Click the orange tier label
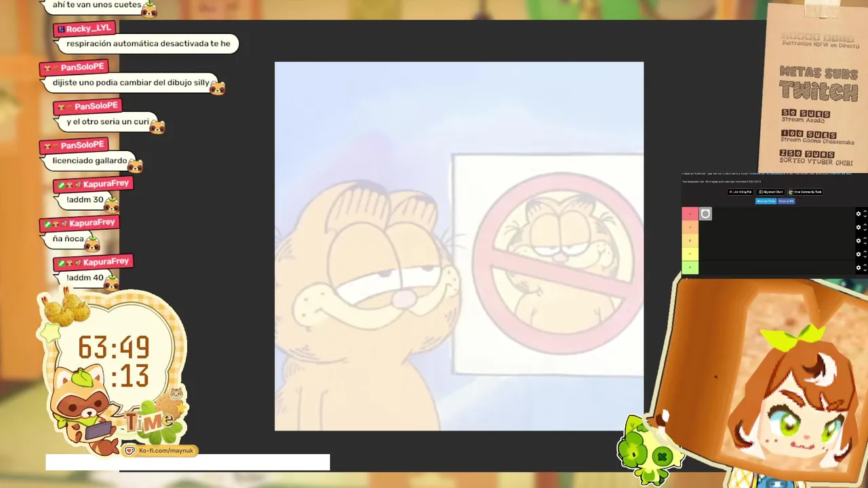Image resolution: width=868 pixels, height=488 pixels. click(x=690, y=227)
